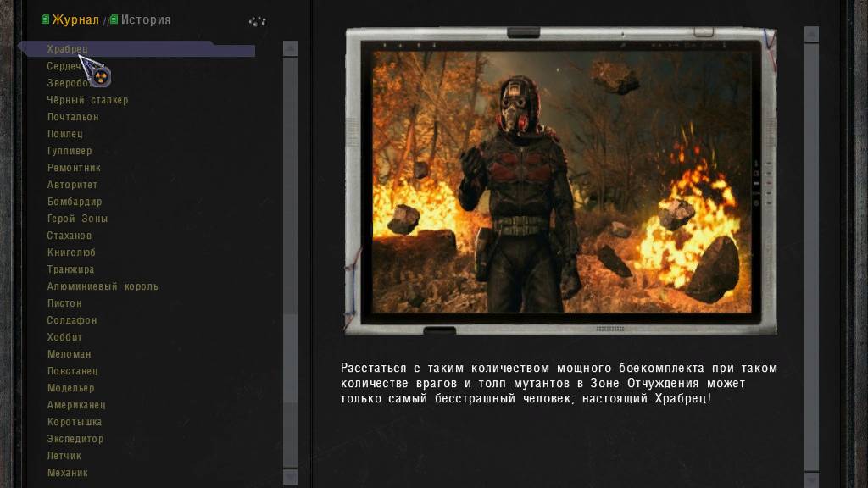Image resolution: width=868 pixels, height=488 pixels.
Task: Click the grey dots icon above the list
Action: tap(258, 21)
